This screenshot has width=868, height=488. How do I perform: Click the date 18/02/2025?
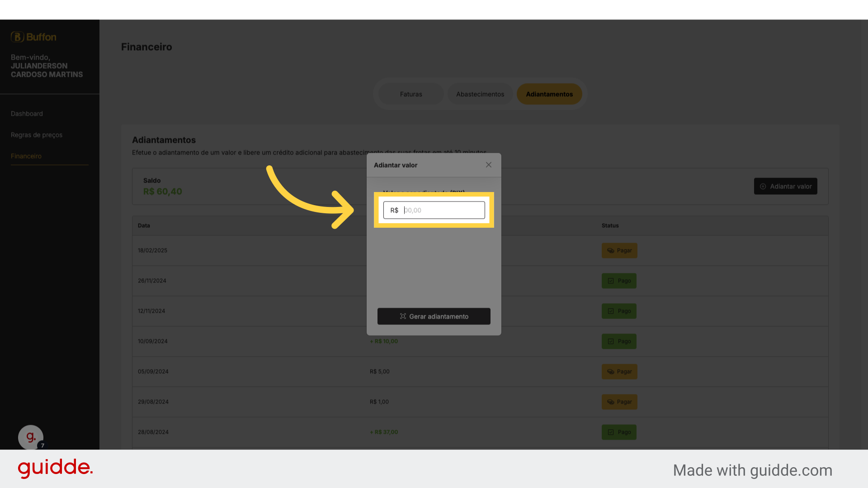[153, 251]
